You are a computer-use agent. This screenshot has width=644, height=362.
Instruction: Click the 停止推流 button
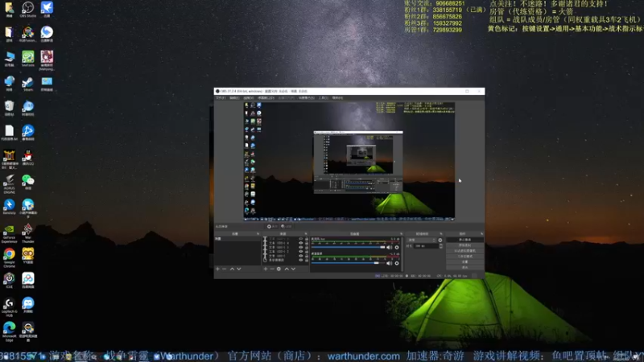(x=465, y=240)
